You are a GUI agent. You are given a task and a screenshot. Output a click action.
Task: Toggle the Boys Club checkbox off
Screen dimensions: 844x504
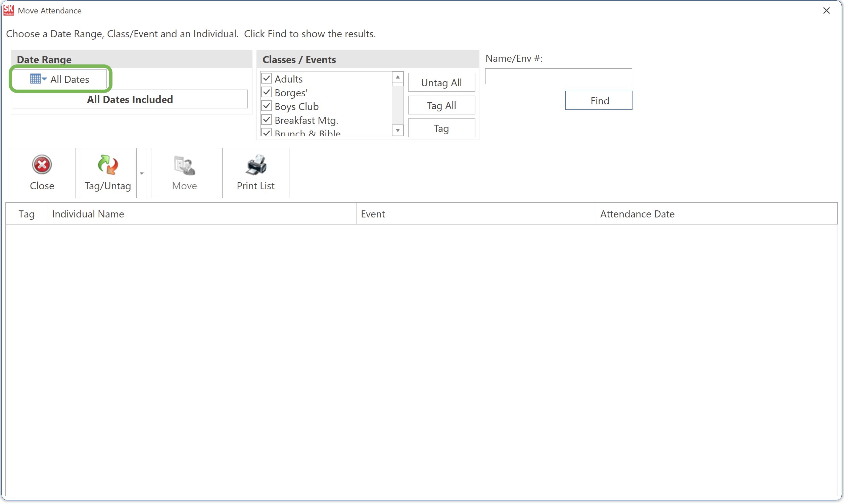point(266,106)
